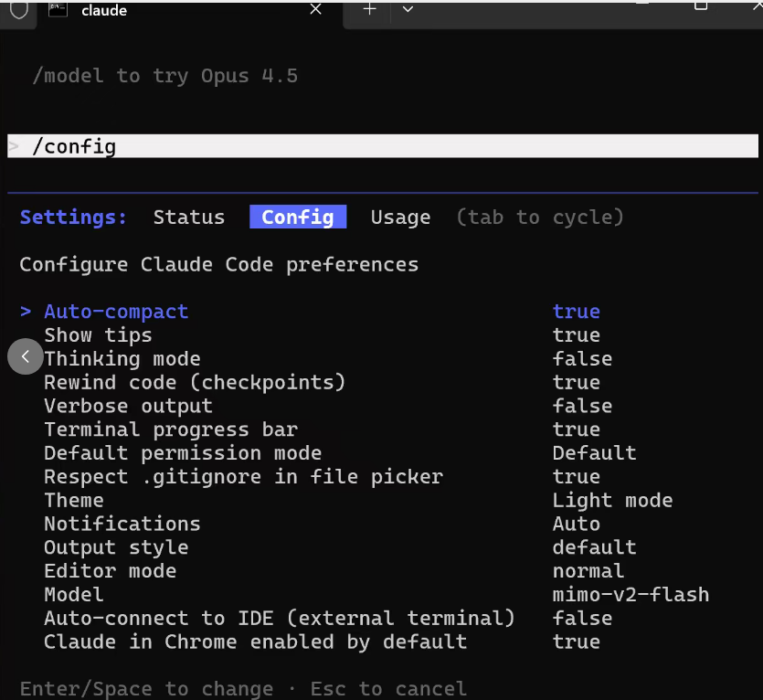Maximize the terminal window

click(x=701, y=5)
